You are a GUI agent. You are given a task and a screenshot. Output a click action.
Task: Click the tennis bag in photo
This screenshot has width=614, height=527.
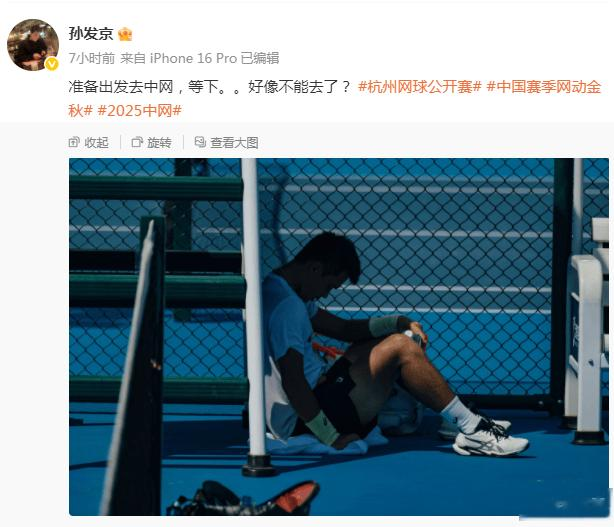(244, 498)
